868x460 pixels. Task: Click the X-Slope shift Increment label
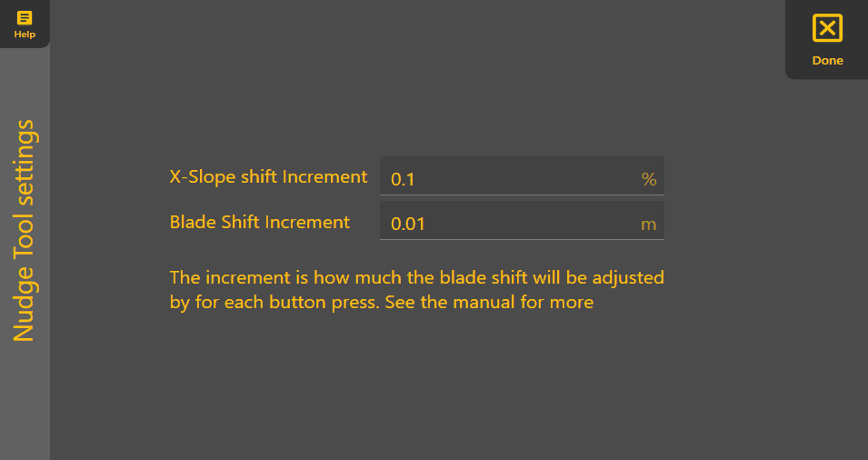pos(268,176)
